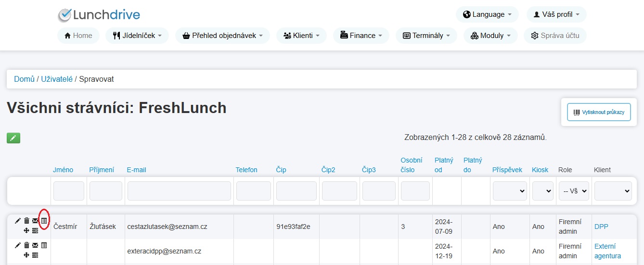This screenshot has width=644, height=265.
Task: Open the Finance menu
Action: 361,36
